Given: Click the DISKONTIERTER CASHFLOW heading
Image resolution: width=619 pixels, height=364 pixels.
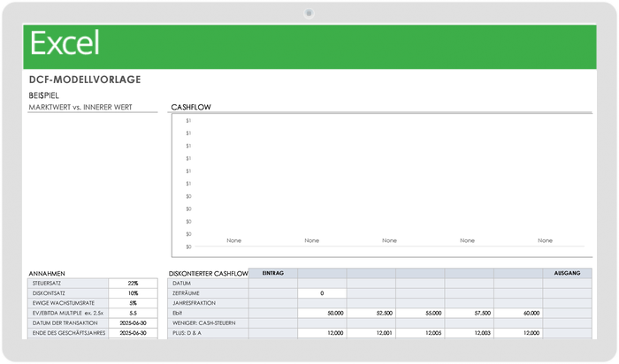Looking at the screenshot, I should pos(209,273).
